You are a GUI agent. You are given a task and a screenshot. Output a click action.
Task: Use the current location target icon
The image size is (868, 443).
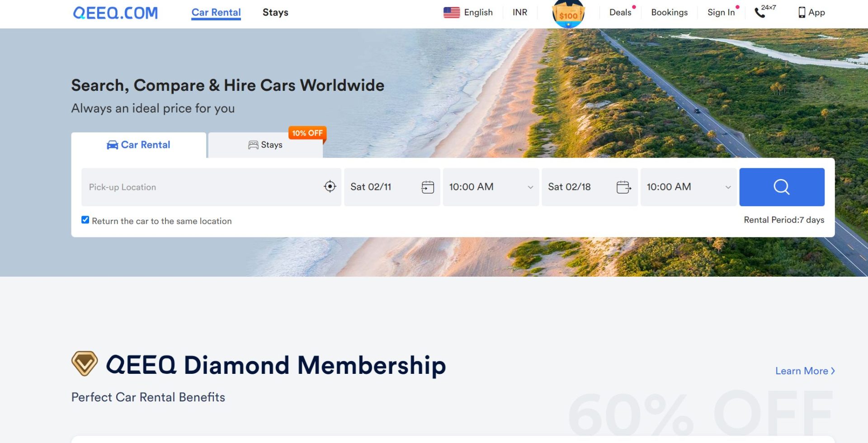click(x=330, y=186)
